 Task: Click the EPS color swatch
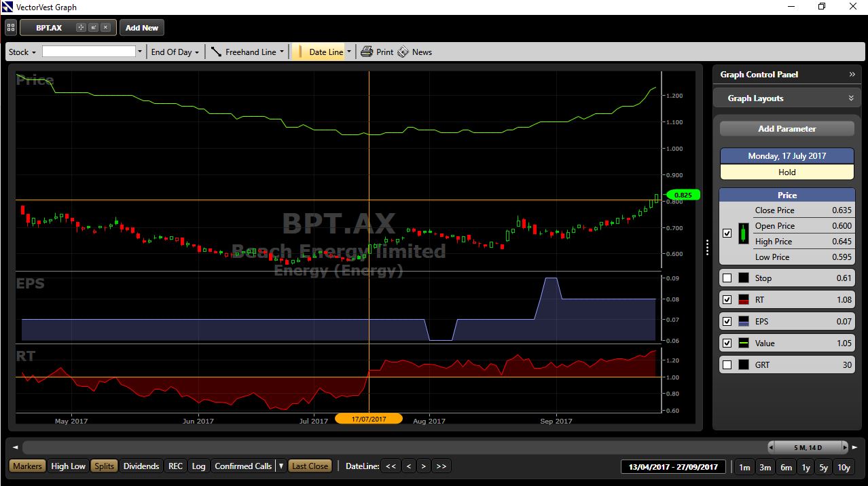click(744, 321)
